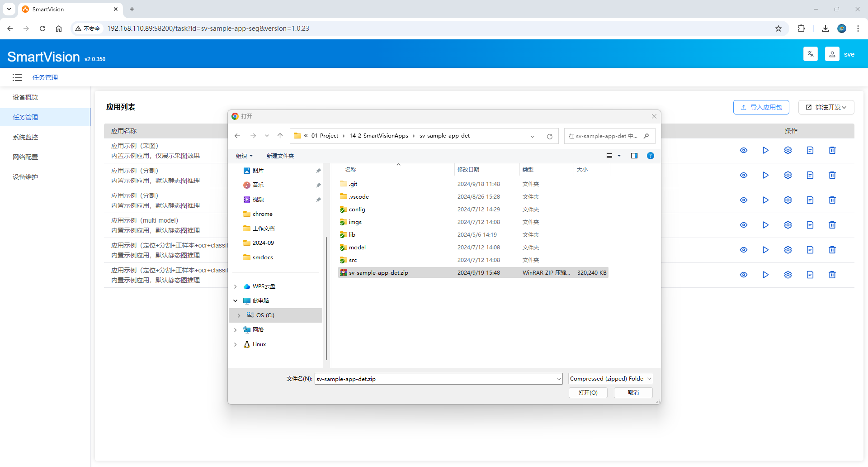
Task: Expand the OS (C:) drive node
Action: coord(239,315)
